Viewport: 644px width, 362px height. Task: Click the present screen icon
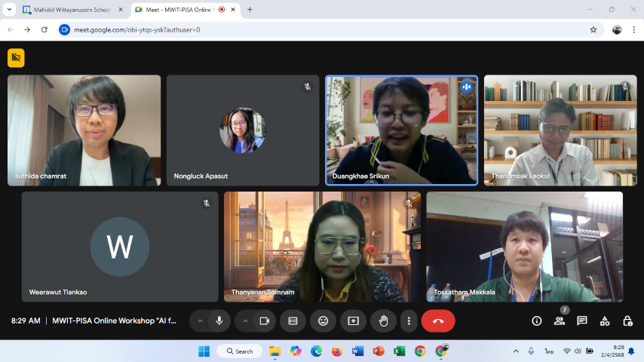pos(353,321)
